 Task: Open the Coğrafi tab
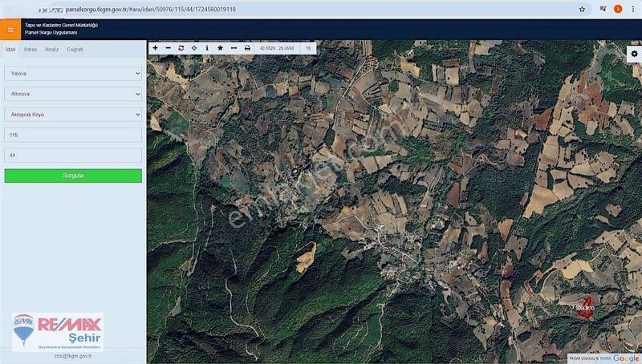pos(75,49)
